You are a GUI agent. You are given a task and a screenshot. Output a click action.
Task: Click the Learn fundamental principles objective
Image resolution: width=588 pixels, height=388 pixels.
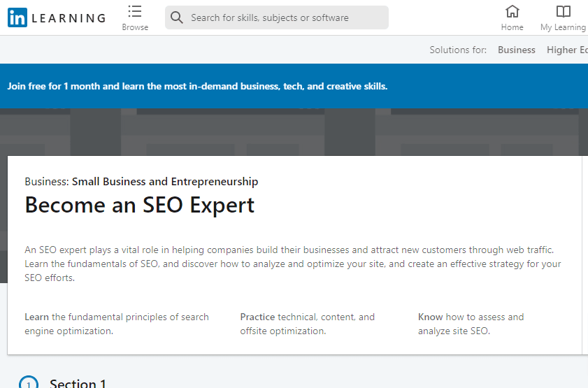tap(117, 324)
